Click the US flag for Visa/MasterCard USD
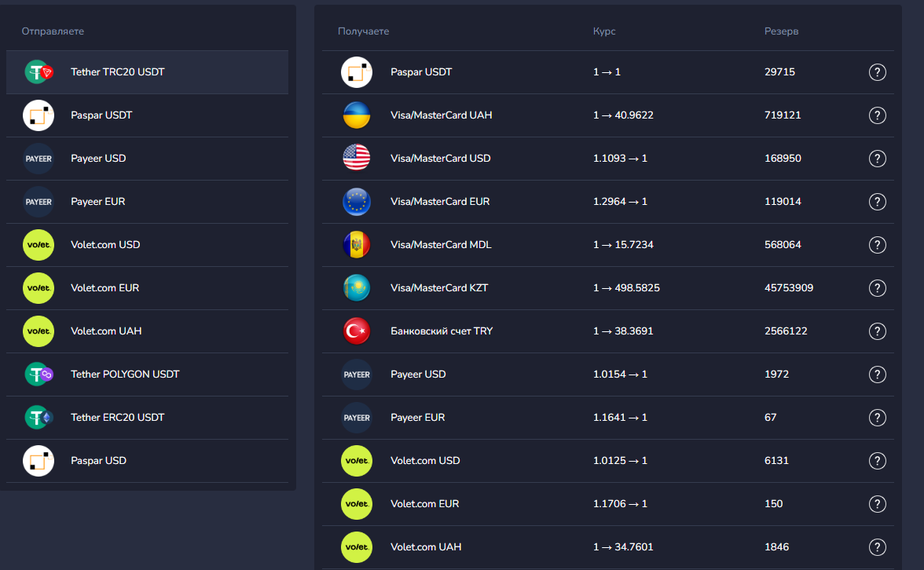 (357, 159)
